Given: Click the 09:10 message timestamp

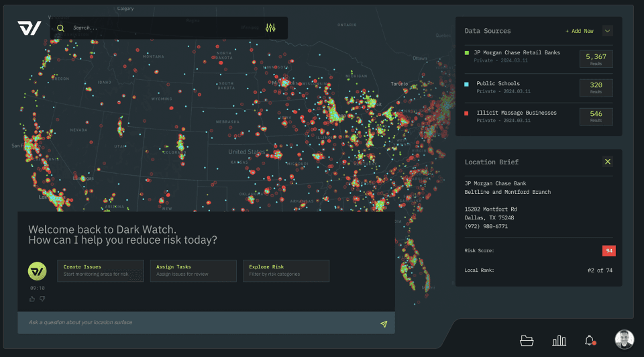Looking at the screenshot, I should point(37,288).
